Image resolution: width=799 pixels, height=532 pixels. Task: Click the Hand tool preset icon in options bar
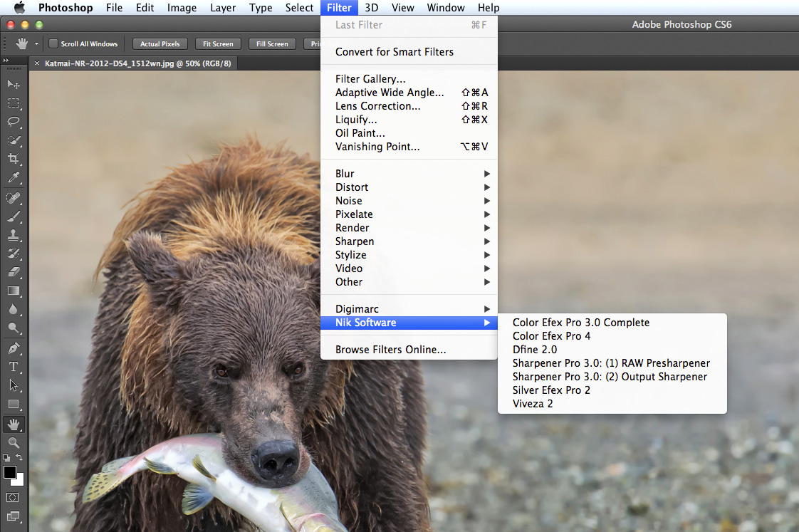[21, 44]
